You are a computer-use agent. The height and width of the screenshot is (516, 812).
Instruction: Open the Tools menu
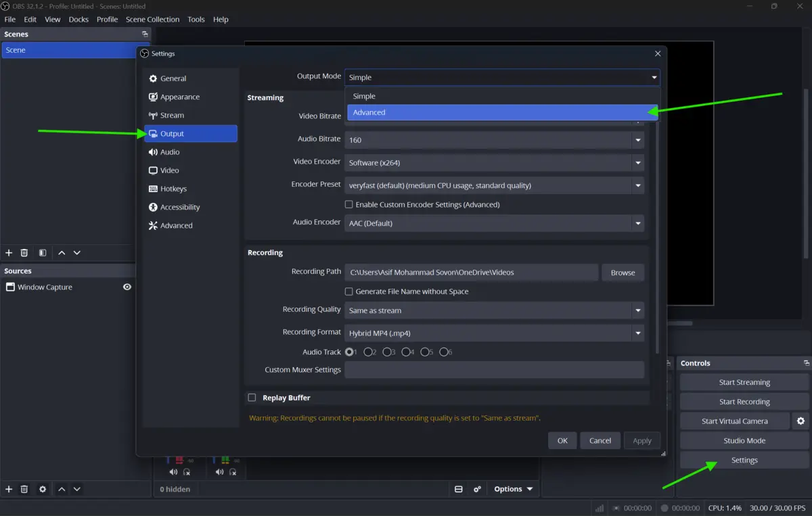196,20
